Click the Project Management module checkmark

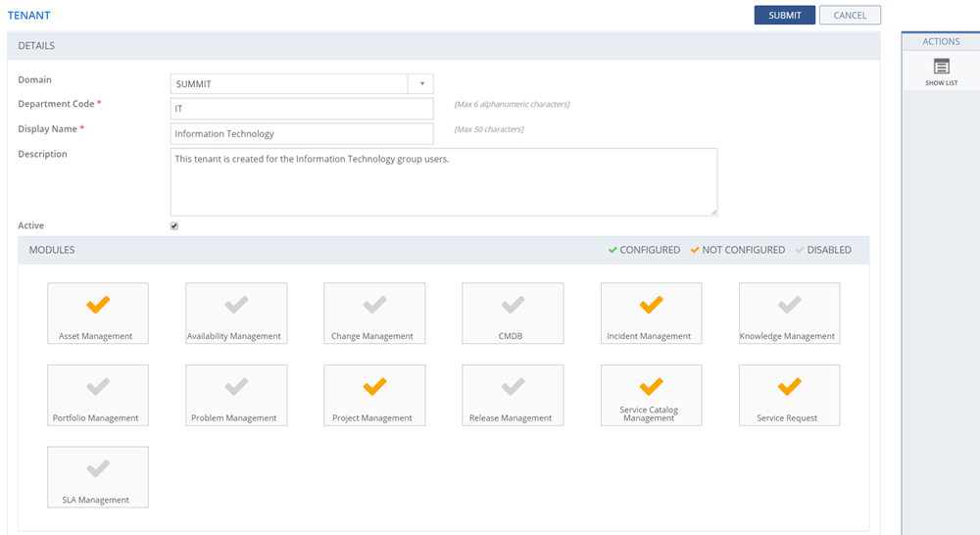pyautogui.click(x=374, y=387)
